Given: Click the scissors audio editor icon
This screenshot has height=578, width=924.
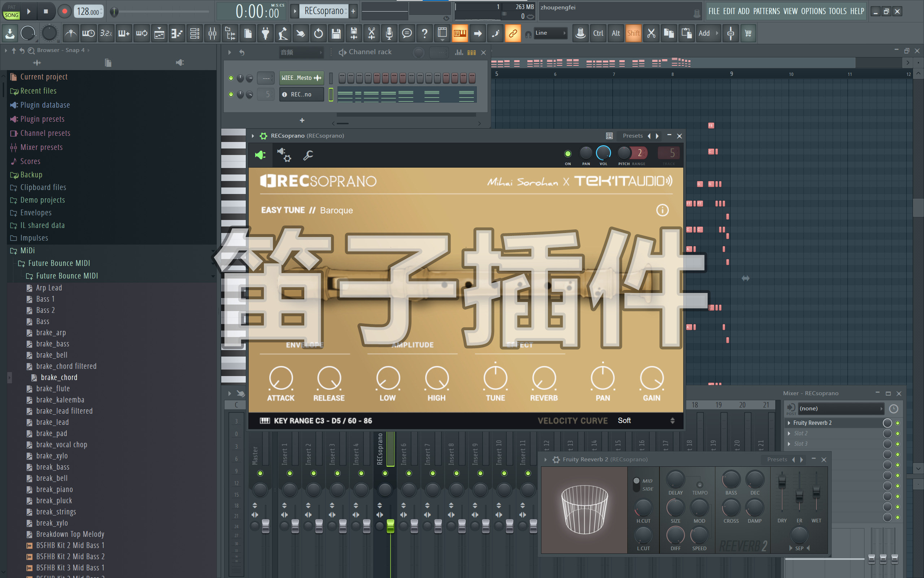Looking at the screenshot, I should (371, 33).
